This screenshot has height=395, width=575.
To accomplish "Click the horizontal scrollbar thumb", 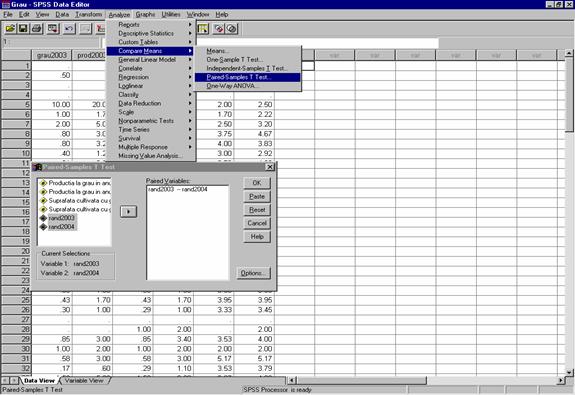I will click(362, 381).
